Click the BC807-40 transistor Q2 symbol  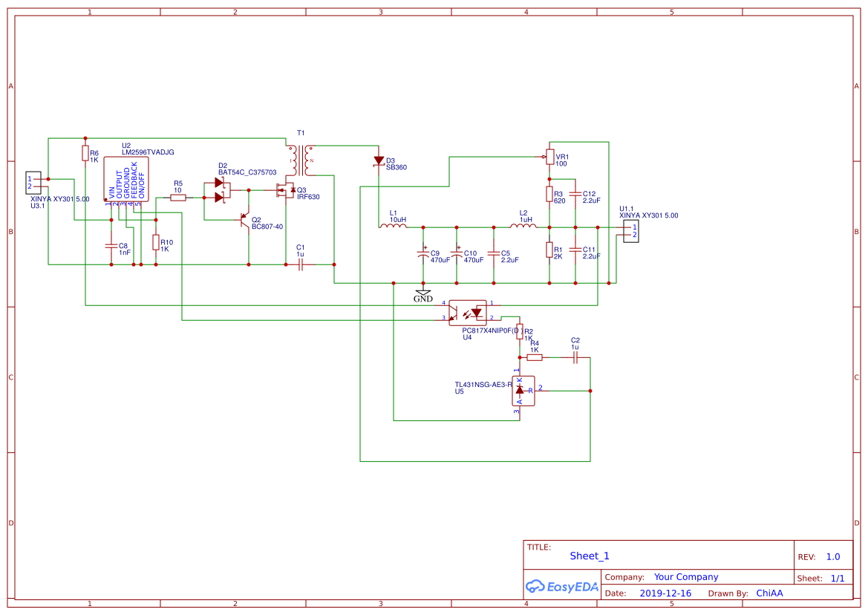pos(245,219)
